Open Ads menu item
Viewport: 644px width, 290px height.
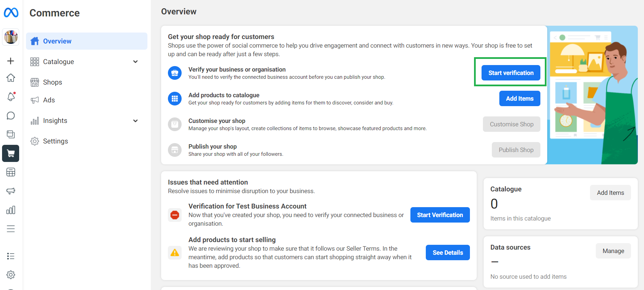(x=87, y=100)
